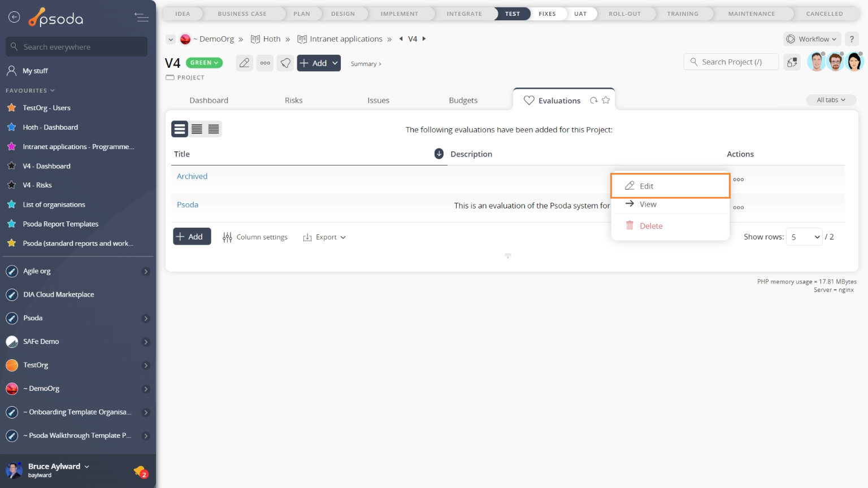Open the All tabs dropdown
Image resolution: width=868 pixels, height=488 pixels.
point(831,100)
